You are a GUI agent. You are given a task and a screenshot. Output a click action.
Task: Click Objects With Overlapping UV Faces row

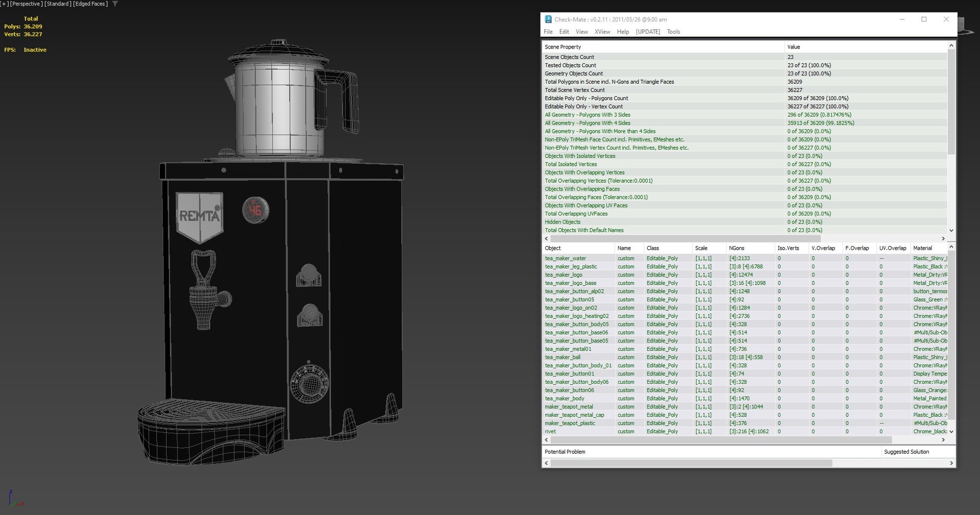point(745,206)
